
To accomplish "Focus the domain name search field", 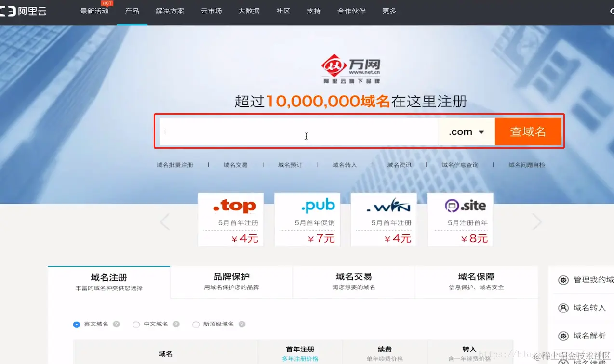I will 299,131.
